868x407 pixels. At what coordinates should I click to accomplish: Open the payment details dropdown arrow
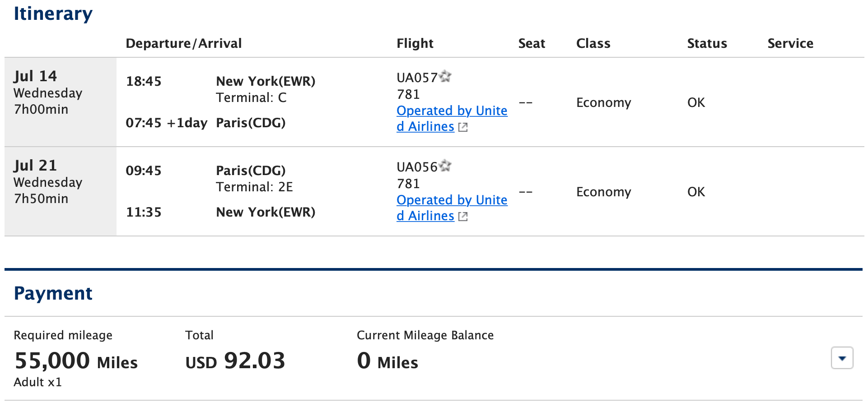point(842,357)
